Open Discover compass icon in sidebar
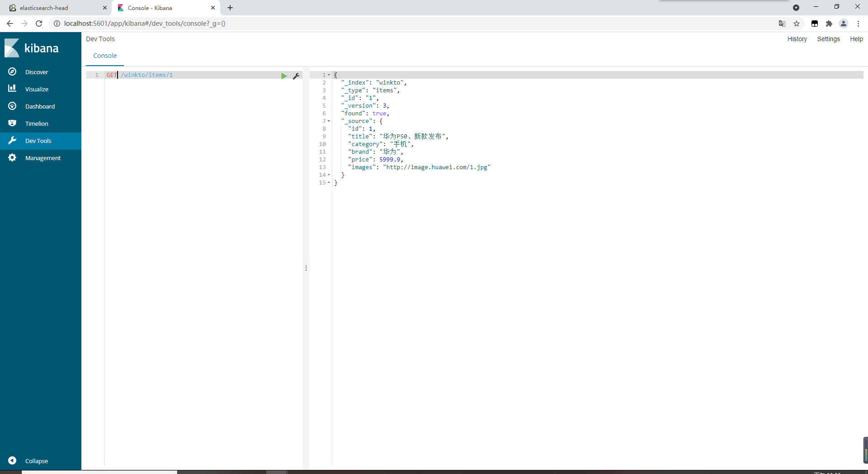Screen dimensions: 868x474 point(12,72)
